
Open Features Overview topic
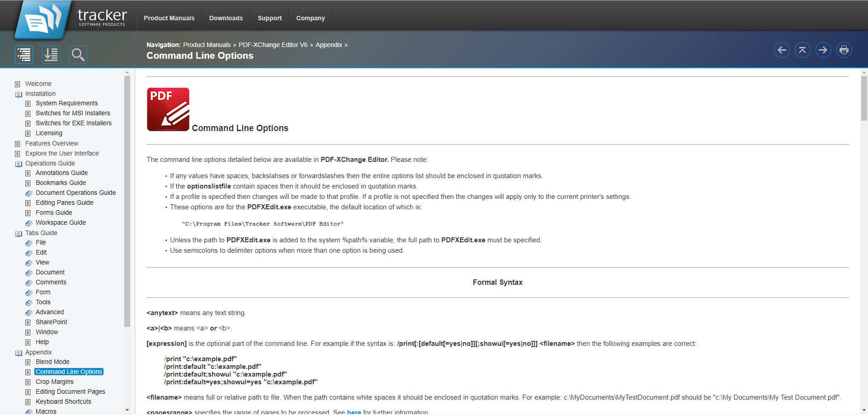point(52,143)
